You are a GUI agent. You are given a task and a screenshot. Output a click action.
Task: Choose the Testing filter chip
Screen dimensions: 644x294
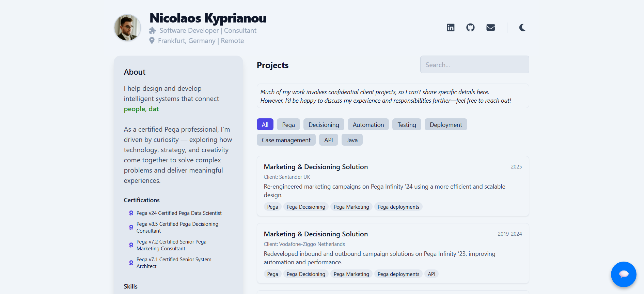(x=407, y=125)
